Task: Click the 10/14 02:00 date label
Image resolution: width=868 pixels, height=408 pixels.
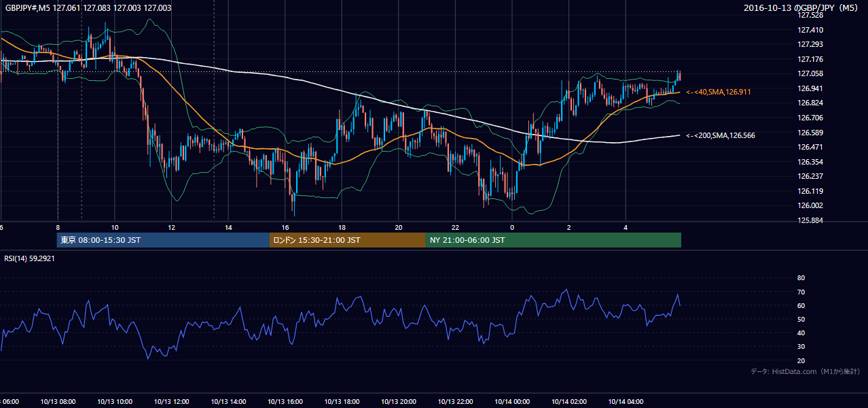Action: point(569,402)
